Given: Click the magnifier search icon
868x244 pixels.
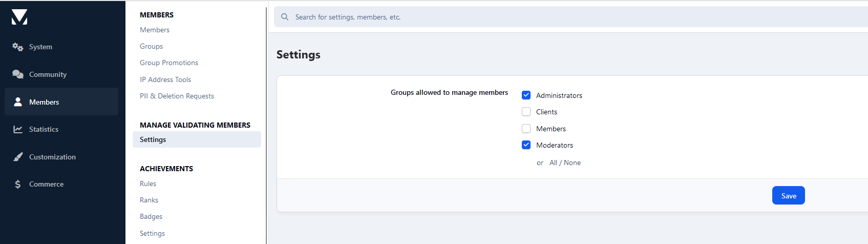Looking at the screenshot, I should [285, 17].
